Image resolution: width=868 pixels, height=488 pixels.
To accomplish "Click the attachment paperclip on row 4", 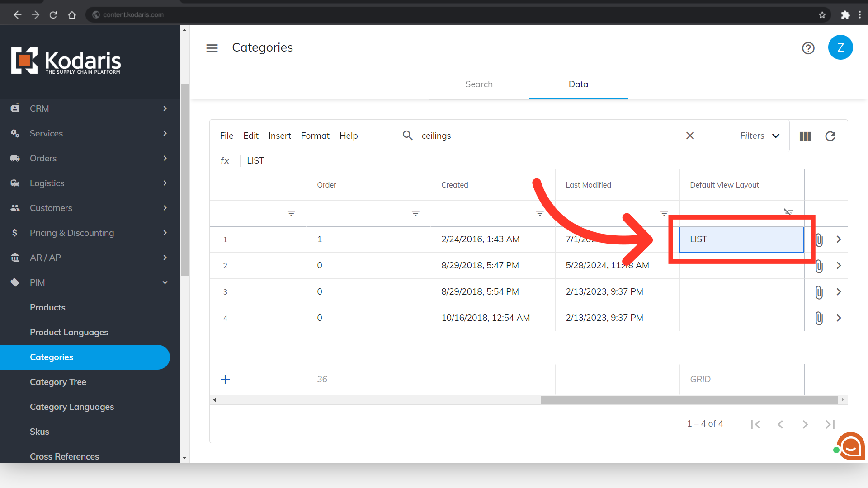I will [x=819, y=318].
